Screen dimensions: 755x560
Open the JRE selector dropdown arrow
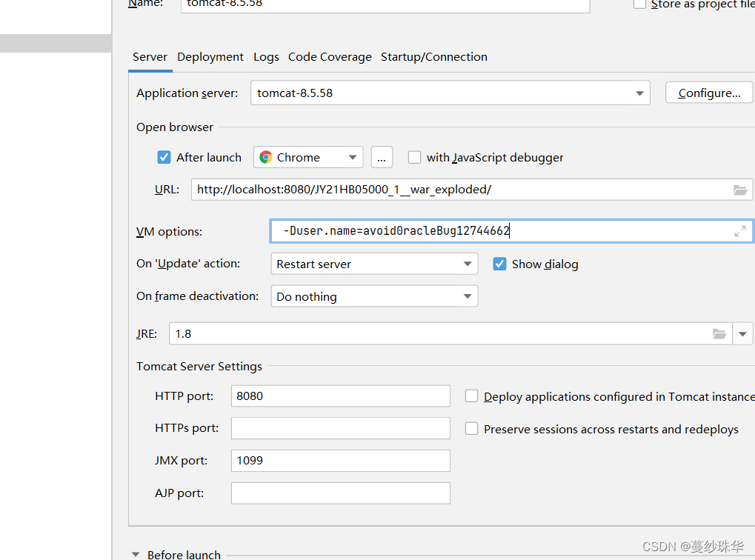743,333
